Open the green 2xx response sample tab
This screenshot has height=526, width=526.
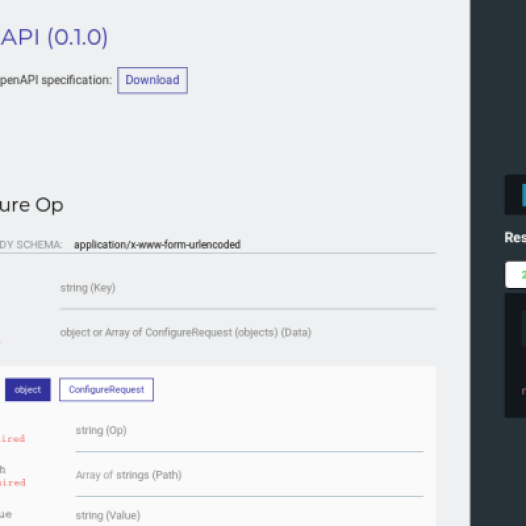point(516,275)
